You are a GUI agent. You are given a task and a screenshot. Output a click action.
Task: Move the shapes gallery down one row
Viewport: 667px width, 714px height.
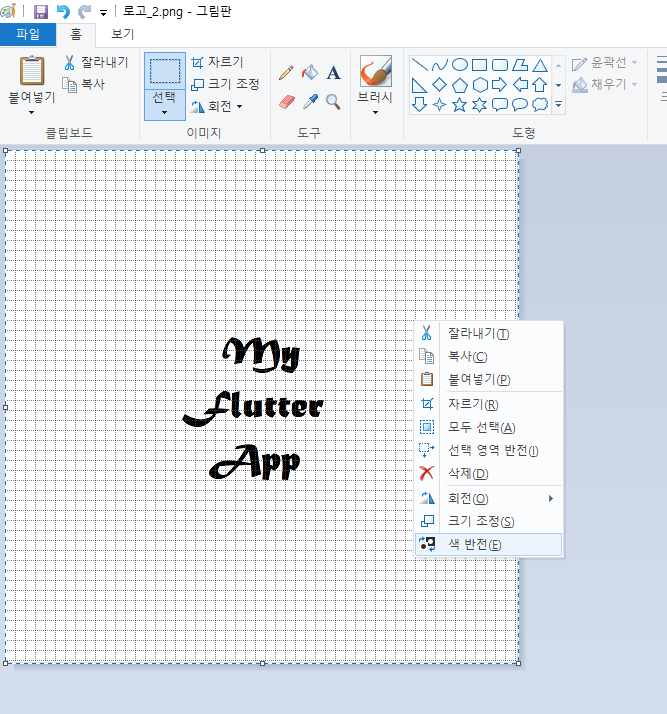[x=559, y=85]
